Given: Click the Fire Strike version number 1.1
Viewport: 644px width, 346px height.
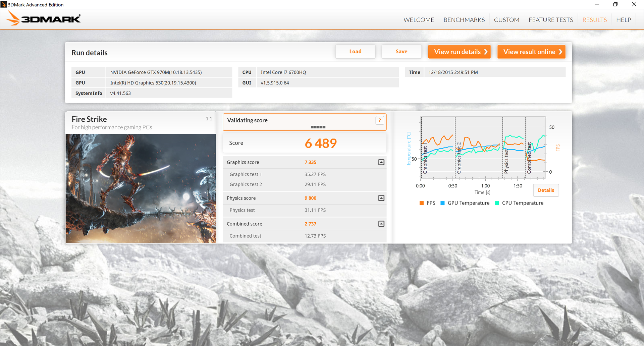Looking at the screenshot, I should tap(209, 119).
